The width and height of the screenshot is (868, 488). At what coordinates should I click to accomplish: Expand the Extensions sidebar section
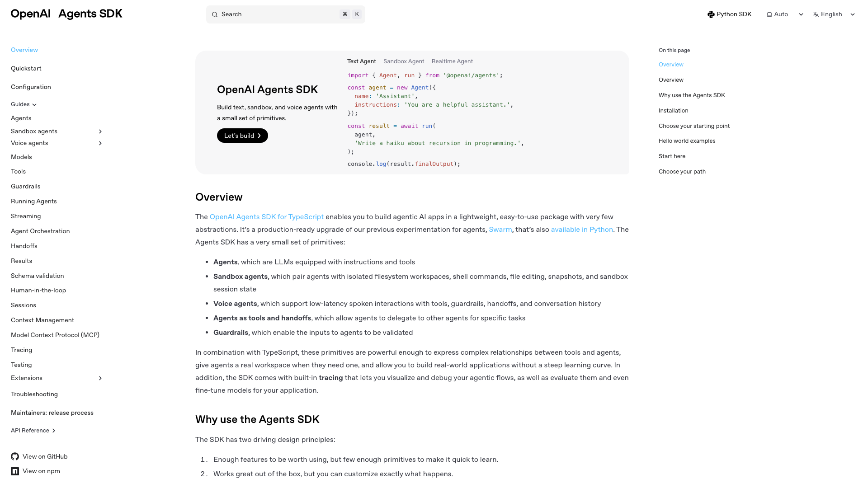click(100, 378)
